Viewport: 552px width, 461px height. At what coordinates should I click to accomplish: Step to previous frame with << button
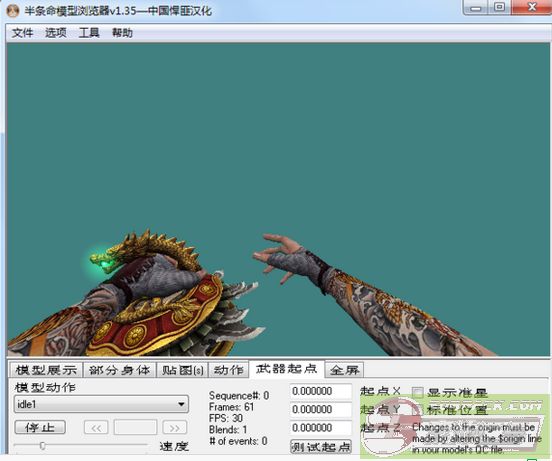tap(96, 428)
